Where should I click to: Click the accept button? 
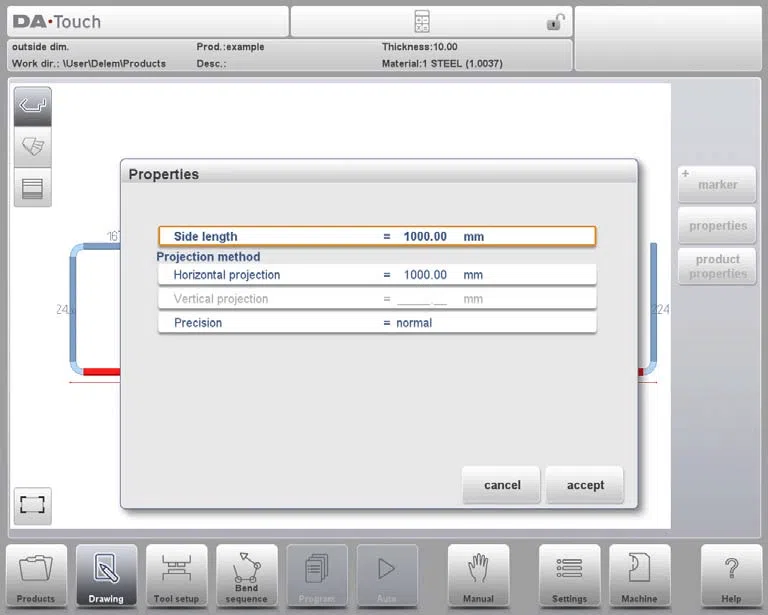(585, 485)
